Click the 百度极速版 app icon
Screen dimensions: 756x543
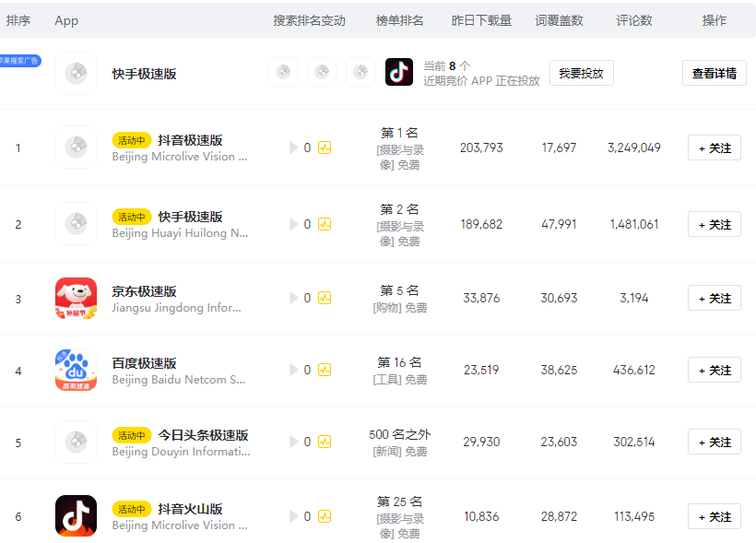pyautogui.click(x=76, y=369)
